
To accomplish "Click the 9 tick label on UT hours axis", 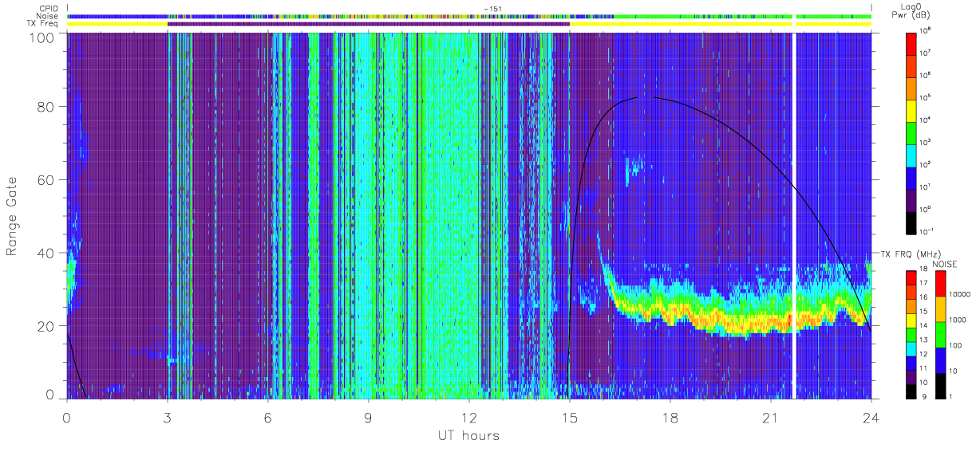I will click(x=369, y=418).
